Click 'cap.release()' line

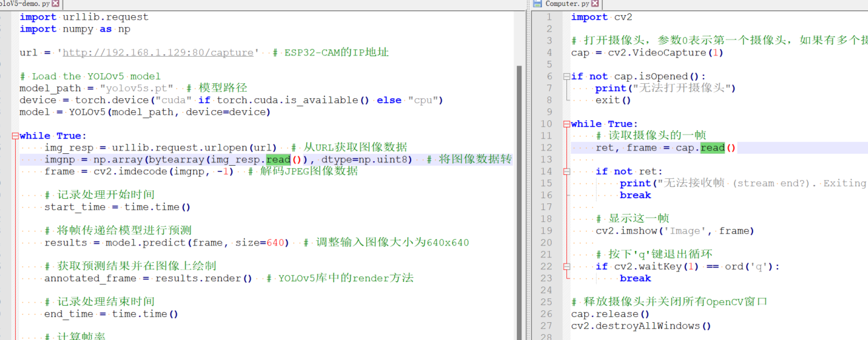[x=611, y=314]
